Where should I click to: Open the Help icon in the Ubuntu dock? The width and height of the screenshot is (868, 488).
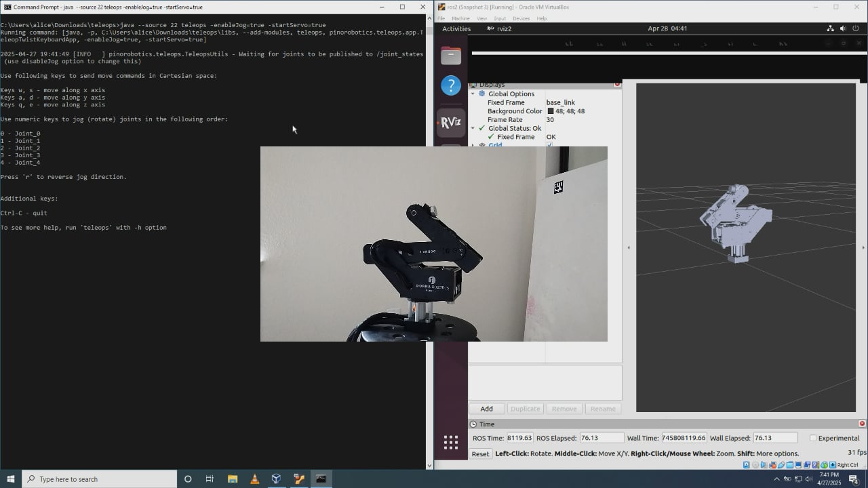pos(451,85)
